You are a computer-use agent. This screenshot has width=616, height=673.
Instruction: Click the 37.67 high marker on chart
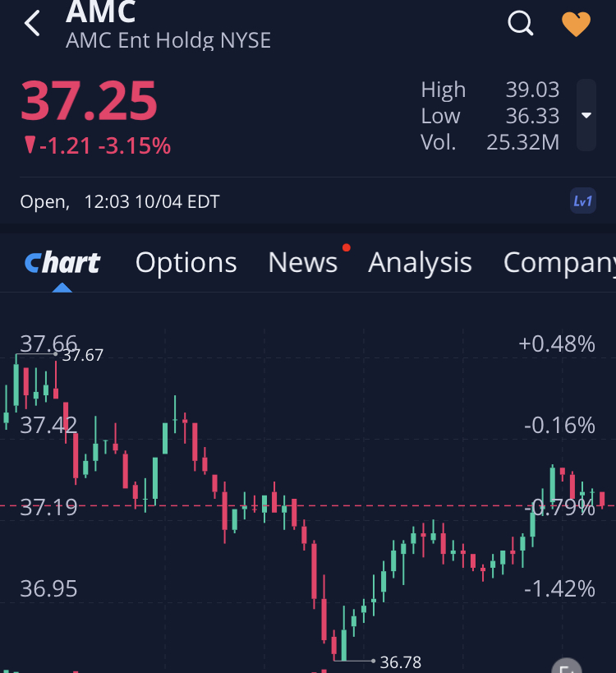83,356
